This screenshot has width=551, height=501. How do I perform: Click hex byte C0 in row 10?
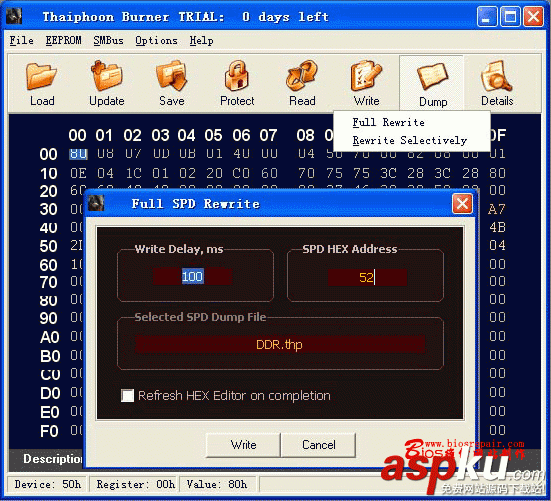pyautogui.click(x=241, y=173)
